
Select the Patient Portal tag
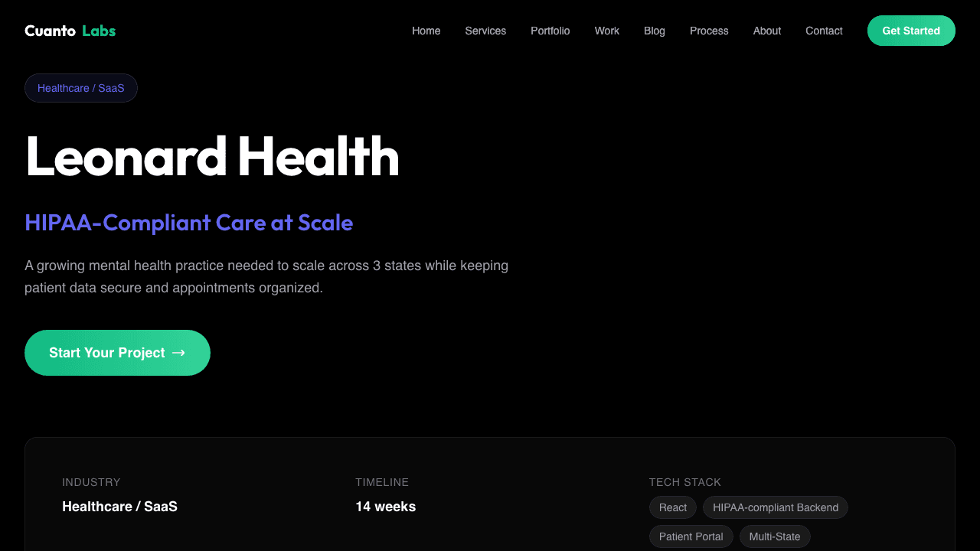coord(691,536)
